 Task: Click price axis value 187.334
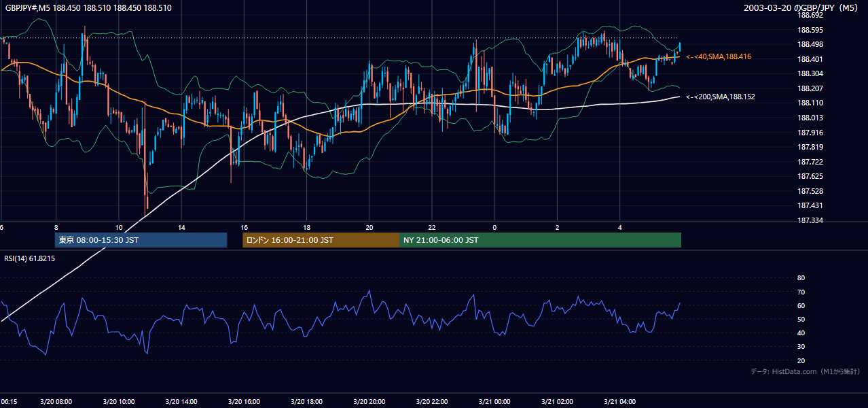point(810,220)
